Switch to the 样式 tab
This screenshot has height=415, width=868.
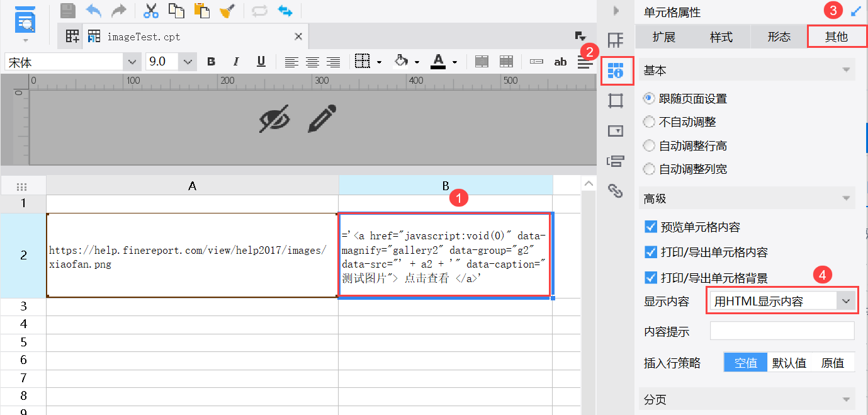click(x=721, y=37)
